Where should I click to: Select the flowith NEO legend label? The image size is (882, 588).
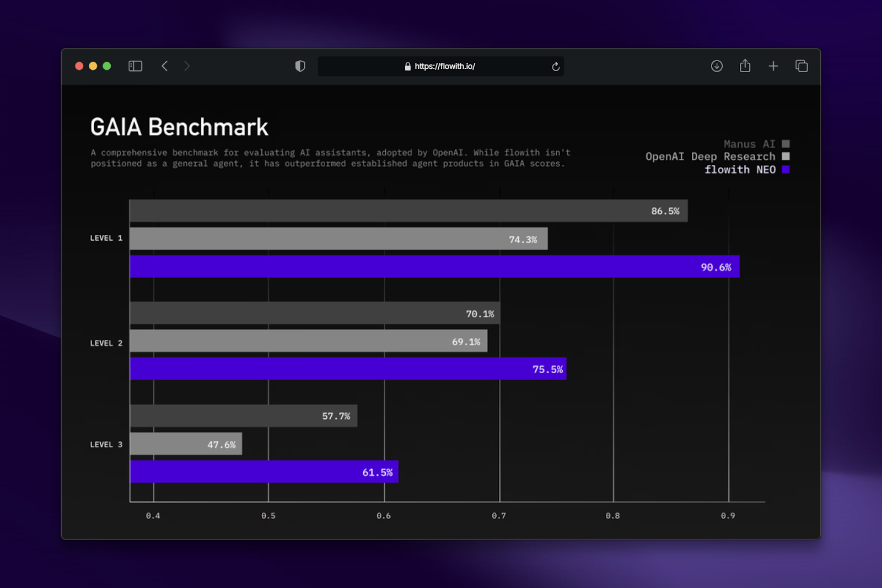click(740, 170)
